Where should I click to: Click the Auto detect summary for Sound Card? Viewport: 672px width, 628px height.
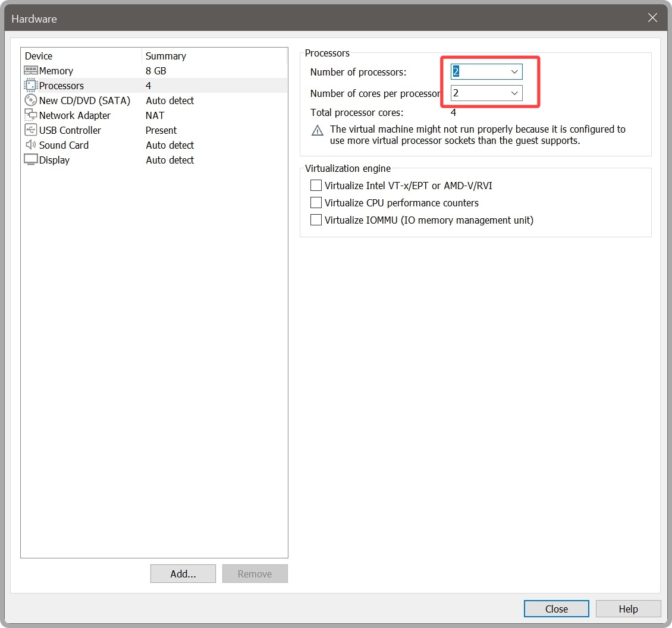169,145
